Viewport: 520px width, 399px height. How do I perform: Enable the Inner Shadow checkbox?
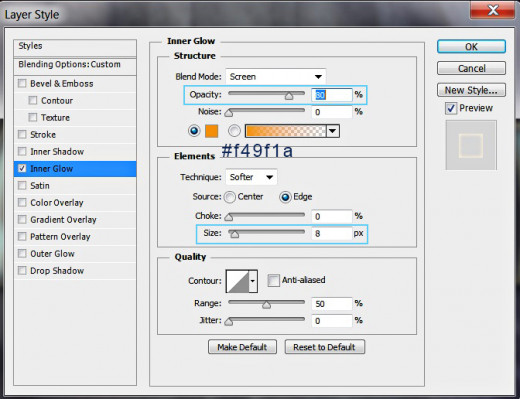click(x=22, y=151)
